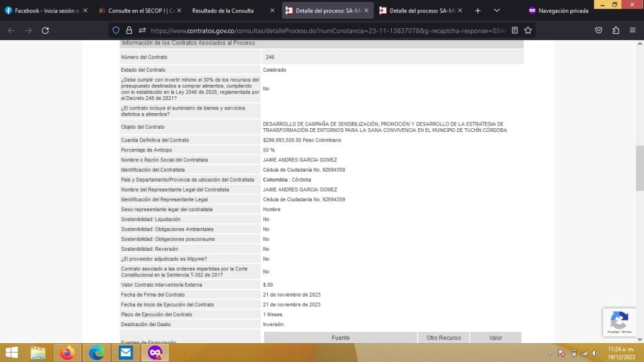Viewport: 644px width, 362px height.
Task: Click scrollbar up arrow
Action: [x=640, y=43]
